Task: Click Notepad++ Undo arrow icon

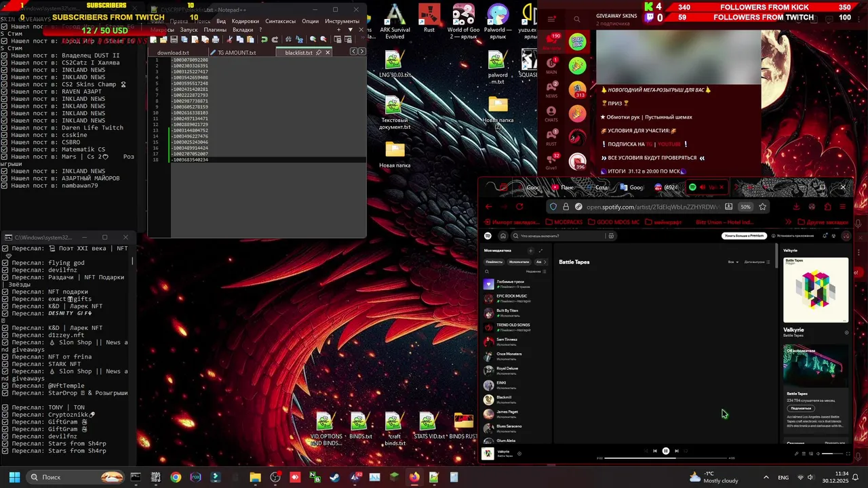Action: click(x=264, y=39)
